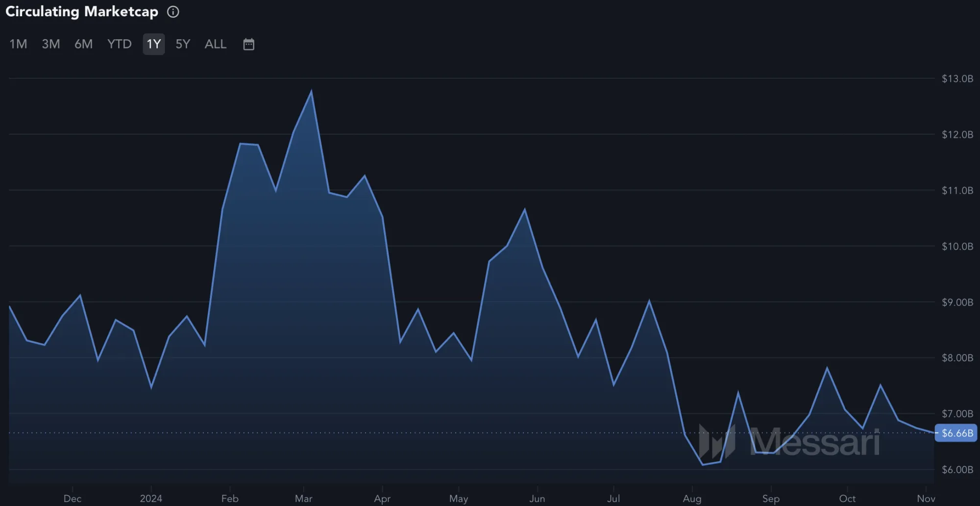
Task: Click the $12.0B y-axis label
Action: pyautogui.click(x=957, y=134)
